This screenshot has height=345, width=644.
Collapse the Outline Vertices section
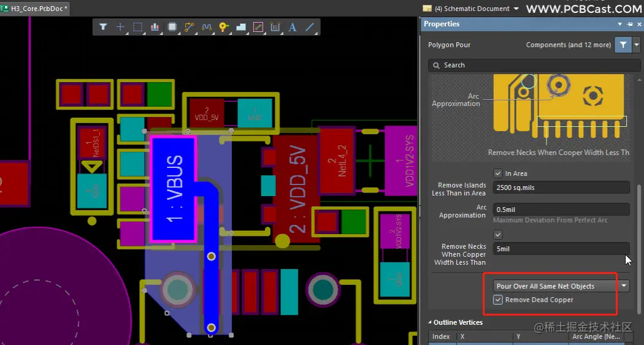(430, 322)
